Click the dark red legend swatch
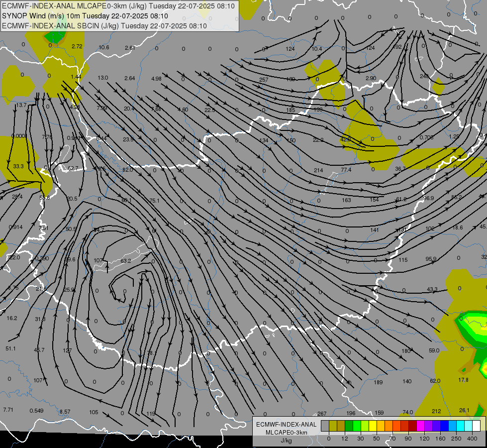 (413, 426)
